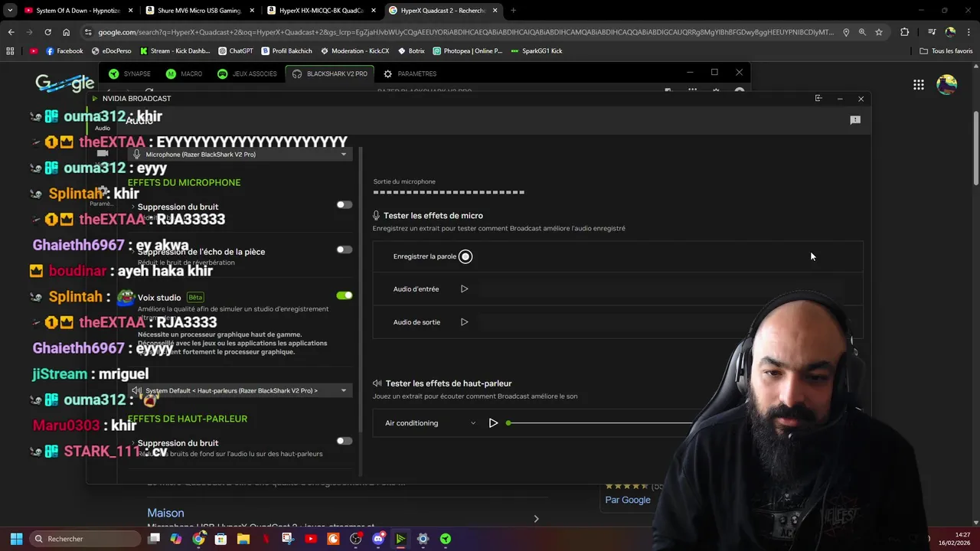Switch to Shure MV6 Micro USB Chrome tab

[x=199, y=11]
